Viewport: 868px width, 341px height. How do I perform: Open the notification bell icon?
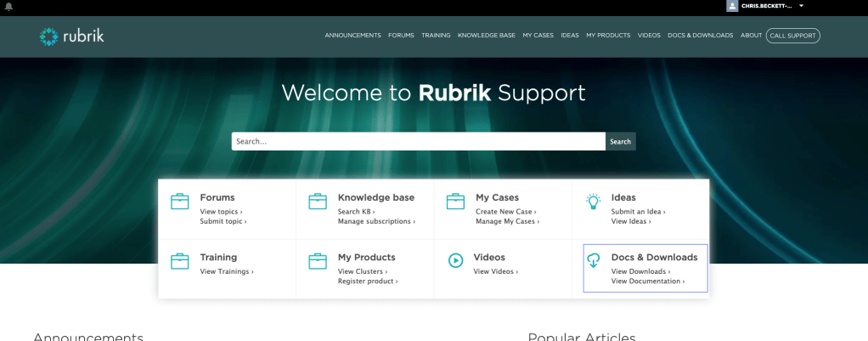coord(8,6)
